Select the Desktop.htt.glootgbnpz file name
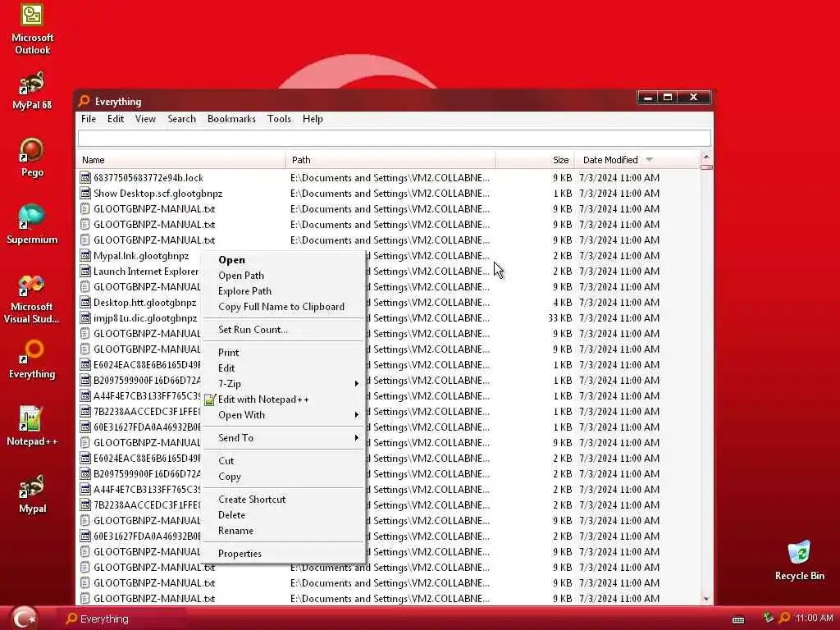840x630 pixels. (x=145, y=302)
